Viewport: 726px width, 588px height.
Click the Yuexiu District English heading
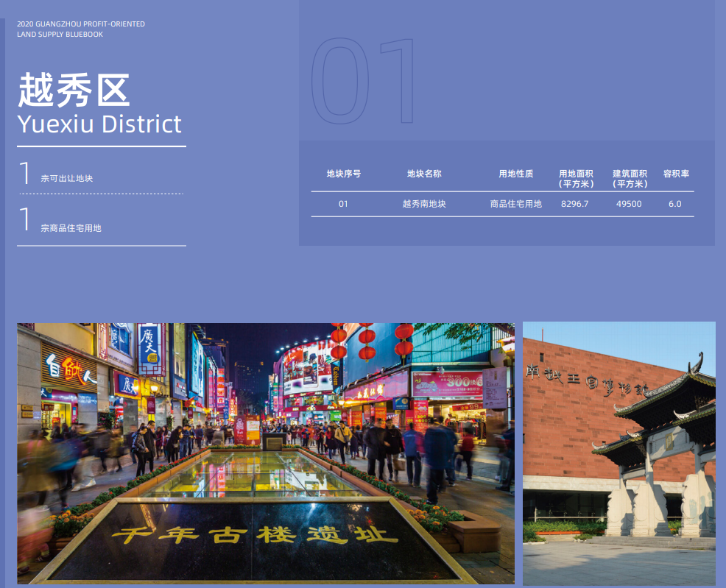click(99, 124)
